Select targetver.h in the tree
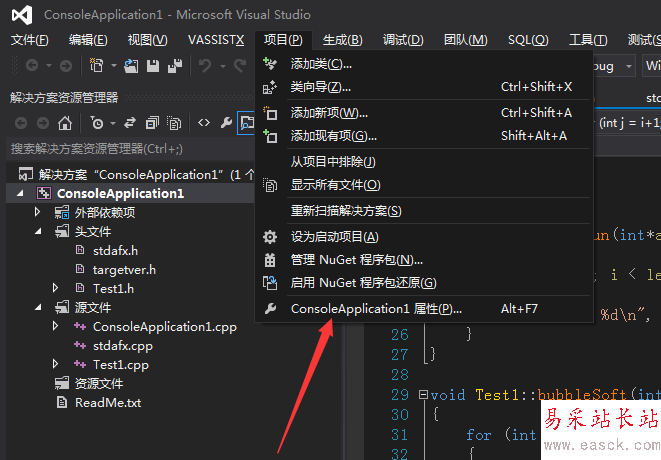Viewport: 661px width, 460px height. tap(124, 269)
